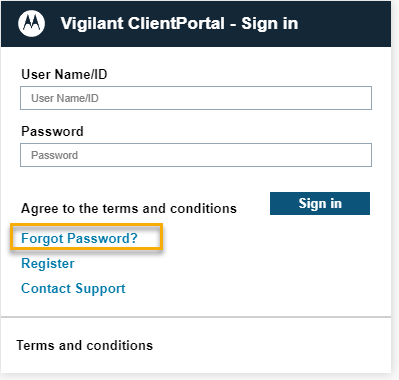Submit the form with Sign in button
The image size is (399, 380).
point(320,203)
